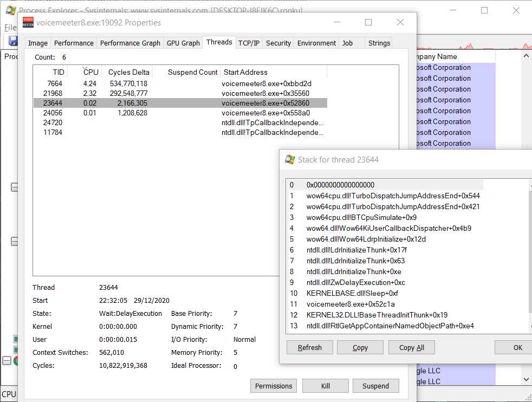532x402 pixels.
Task: Switch to the TCP/IP tab
Action: pos(249,43)
